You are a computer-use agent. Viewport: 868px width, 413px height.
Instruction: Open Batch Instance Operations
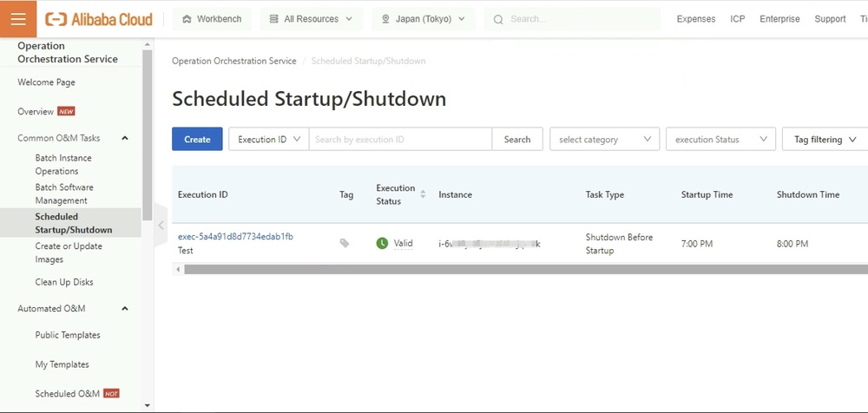point(63,165)
